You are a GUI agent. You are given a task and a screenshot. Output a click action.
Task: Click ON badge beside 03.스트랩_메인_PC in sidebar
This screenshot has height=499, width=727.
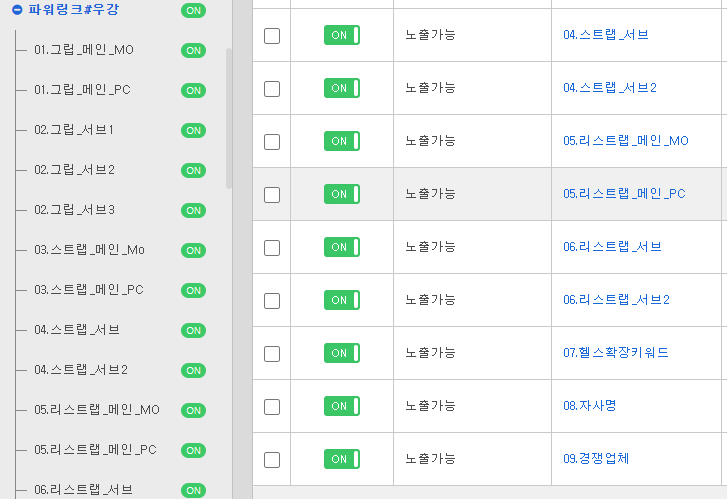pyautogui.click(x=193, y=290)
